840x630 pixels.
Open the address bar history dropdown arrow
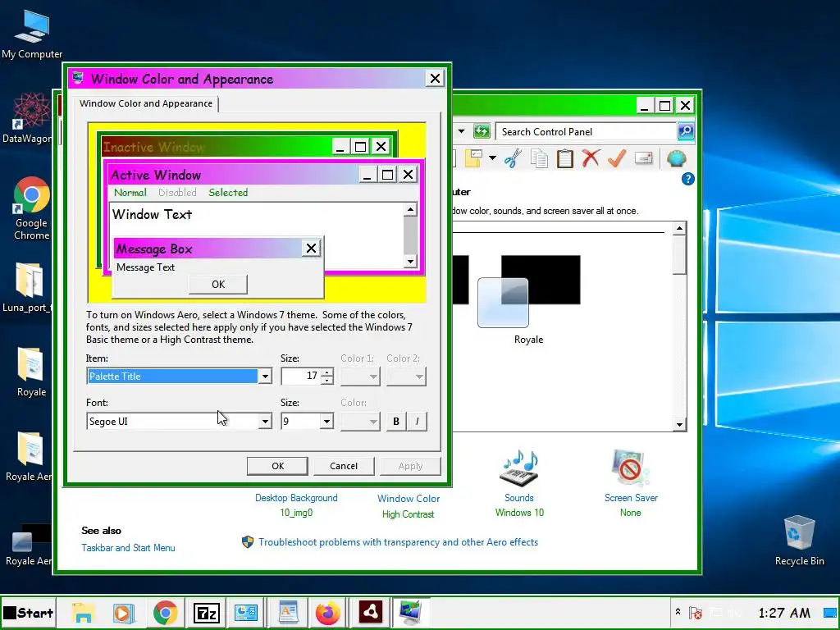point(461,131)
